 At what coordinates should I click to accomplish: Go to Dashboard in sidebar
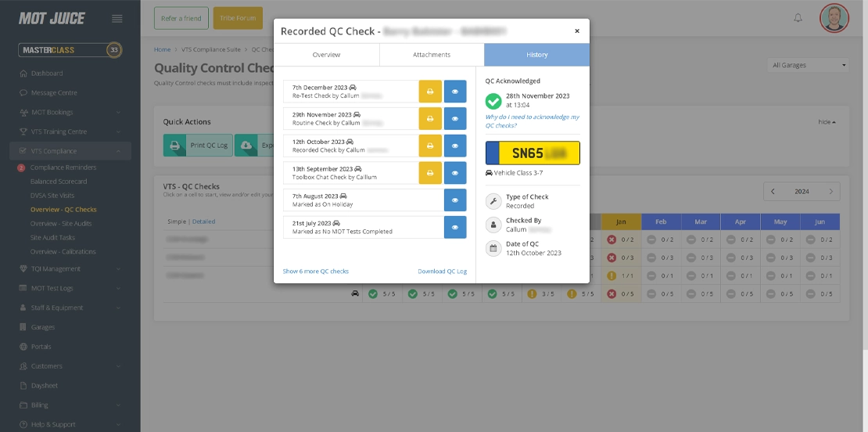(46, 73)
